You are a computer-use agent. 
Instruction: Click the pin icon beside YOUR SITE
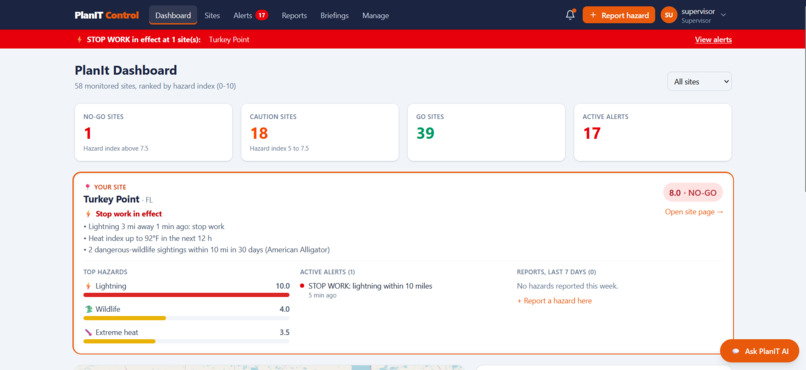click(87, 187)
